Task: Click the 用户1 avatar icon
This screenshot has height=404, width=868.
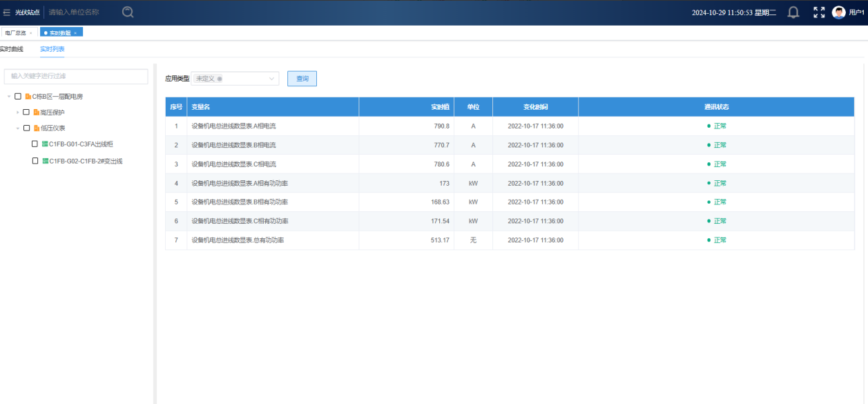Action: tap(838, 12)
